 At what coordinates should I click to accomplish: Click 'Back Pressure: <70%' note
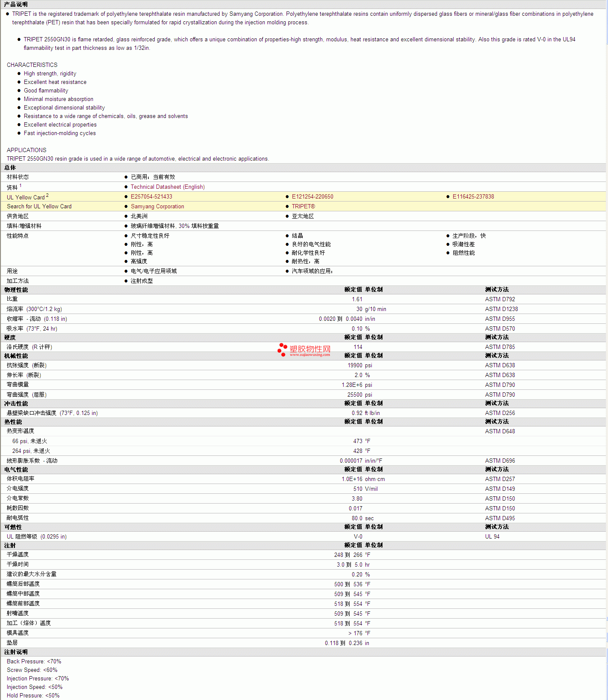(x=34, y=662)
